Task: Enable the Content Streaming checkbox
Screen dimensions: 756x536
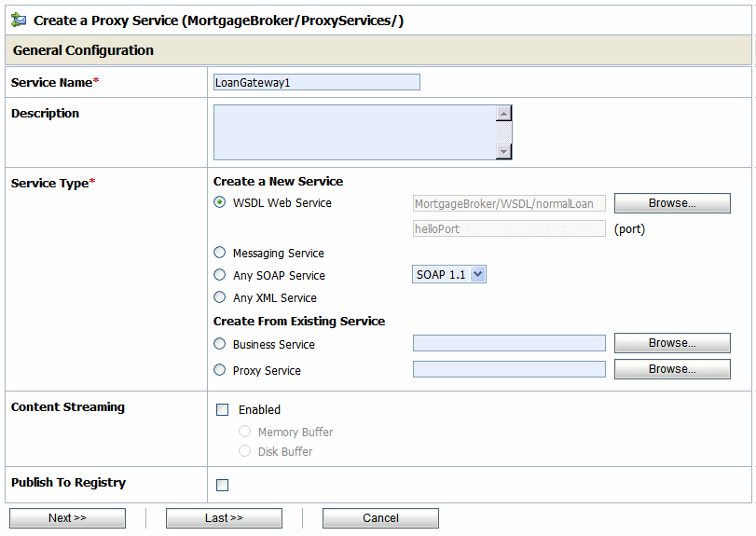Action: [222, 410]
